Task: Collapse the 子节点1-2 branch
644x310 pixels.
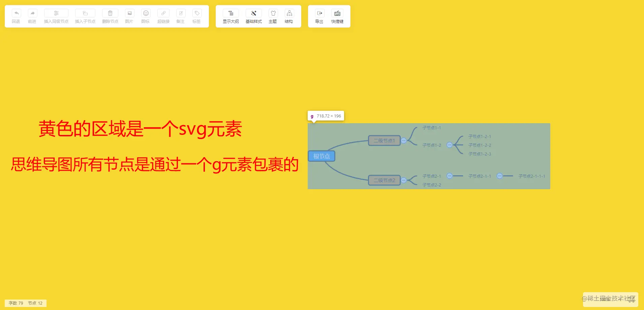Action: (450, 145)
